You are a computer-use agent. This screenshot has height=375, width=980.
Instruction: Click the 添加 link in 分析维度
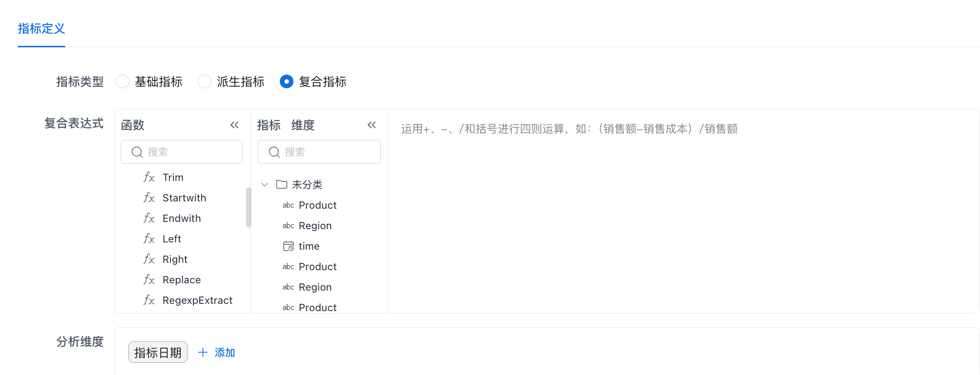225,353
